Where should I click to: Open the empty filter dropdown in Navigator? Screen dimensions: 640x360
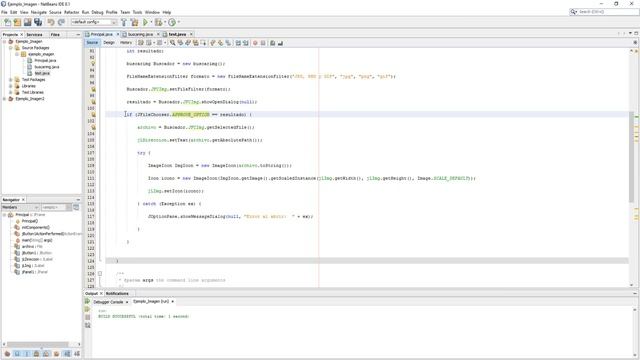56,207
